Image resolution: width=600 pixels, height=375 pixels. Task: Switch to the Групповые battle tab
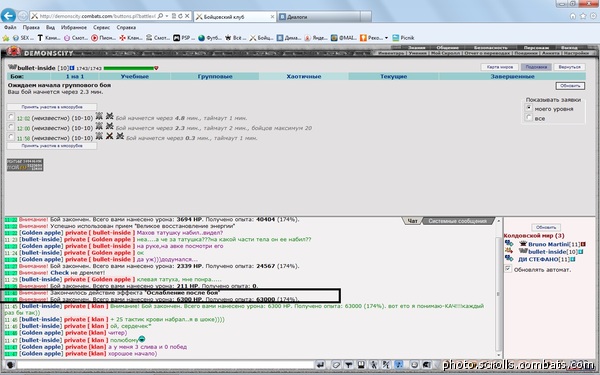click(x=215, y=77)
